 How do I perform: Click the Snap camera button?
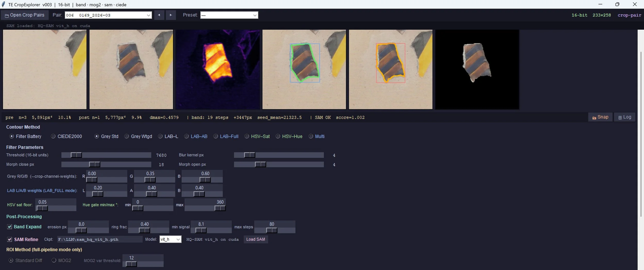(600, 117)
